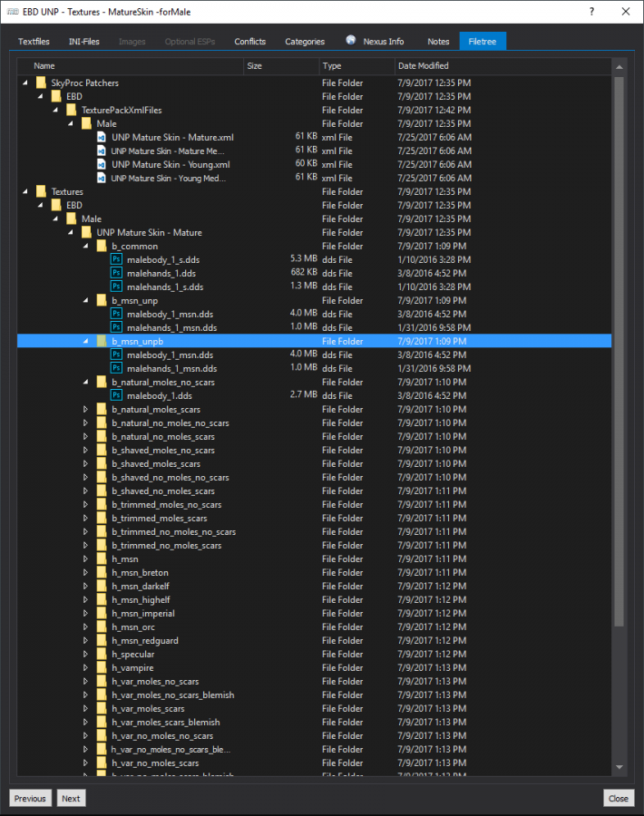Click the Textures folder icon

(x=41, y=191)
